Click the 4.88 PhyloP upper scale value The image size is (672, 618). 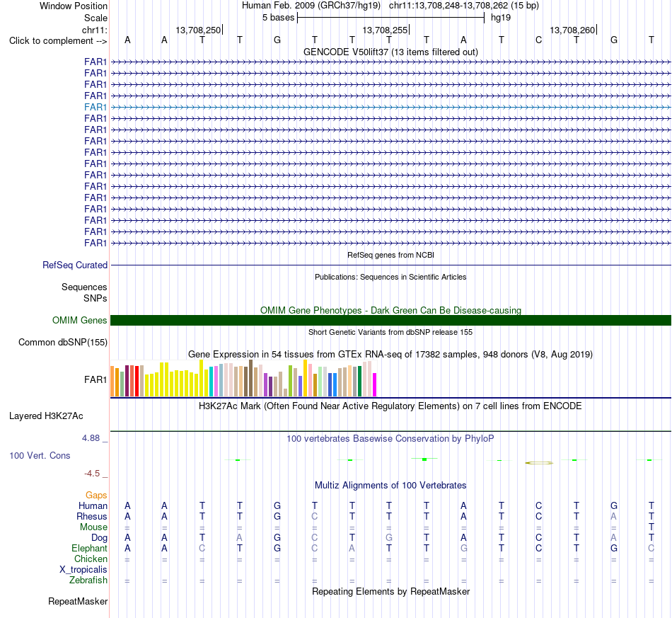[91, 438]
